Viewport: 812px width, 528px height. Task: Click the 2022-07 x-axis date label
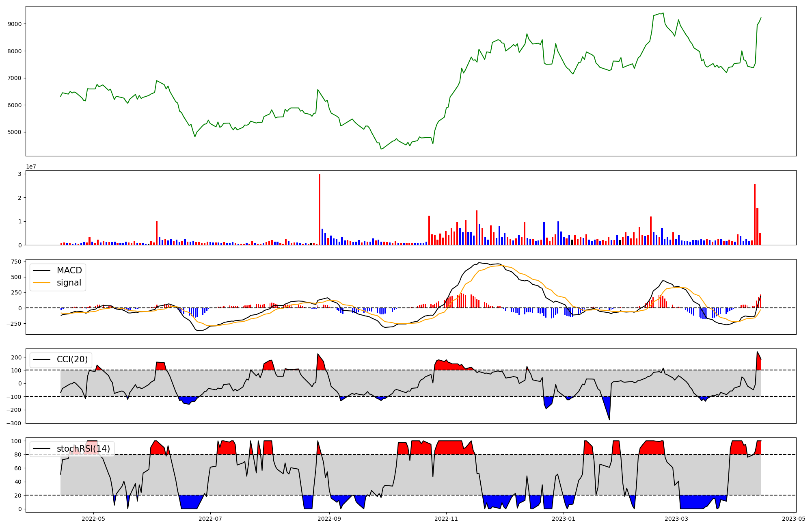click(x=211, y=518)
